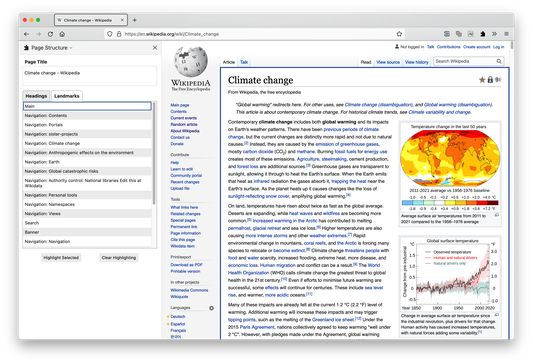Select the Navigation: Contents landmark
Screen dimensions: 533x364
coord(87,116)
